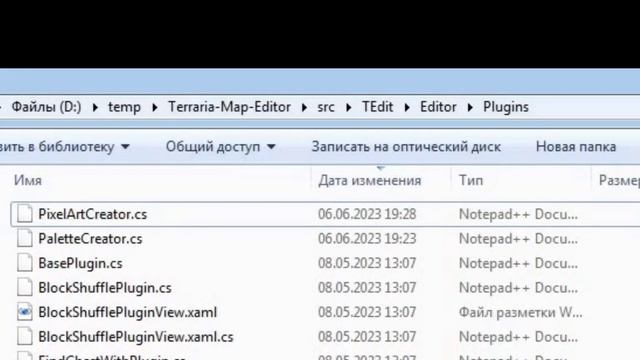Go to 'Editor' folder in breadcrumb

pyautogui.click(x=438, y=107)
